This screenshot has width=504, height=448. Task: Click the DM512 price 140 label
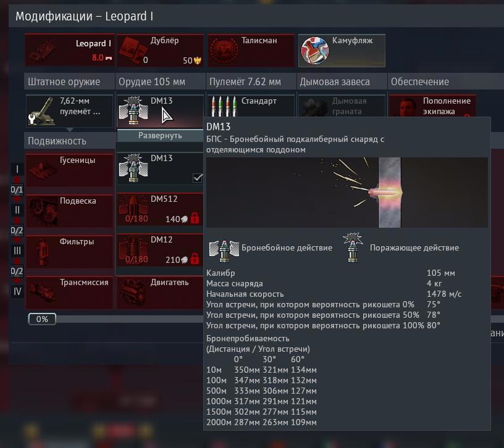(x=172, y=219)
